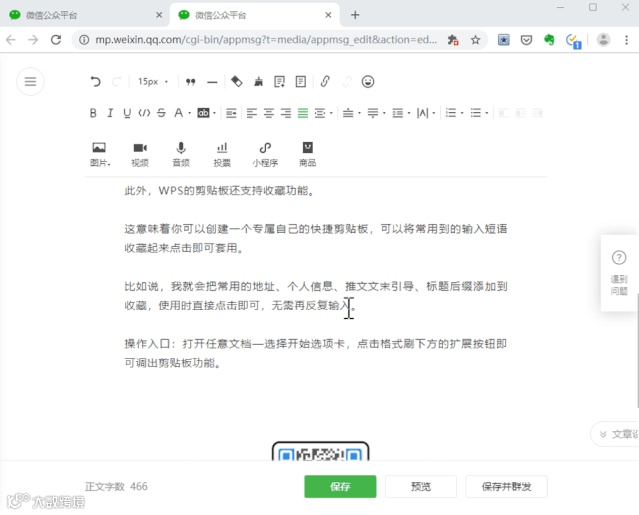Reload the current page
The height and width of the screenshot is (515, 639).
tap(56, 40)
